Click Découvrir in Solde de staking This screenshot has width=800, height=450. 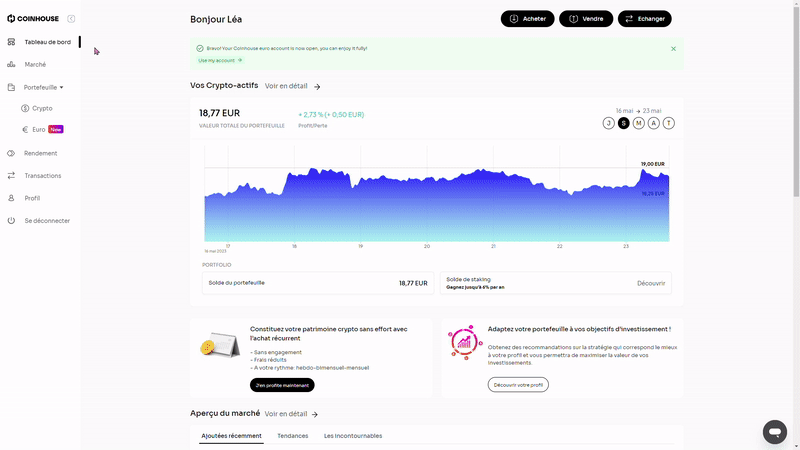(651, 283)
